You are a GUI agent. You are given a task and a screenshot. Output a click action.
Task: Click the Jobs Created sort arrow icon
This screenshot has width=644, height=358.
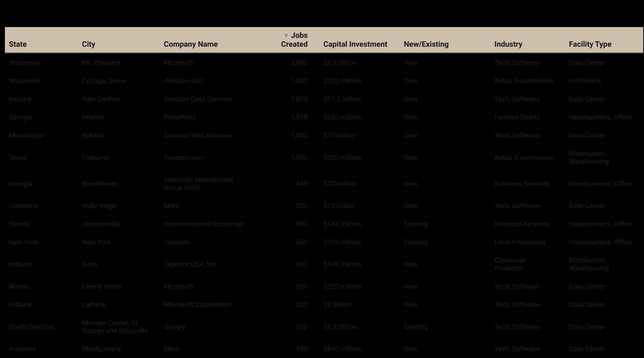286,36
